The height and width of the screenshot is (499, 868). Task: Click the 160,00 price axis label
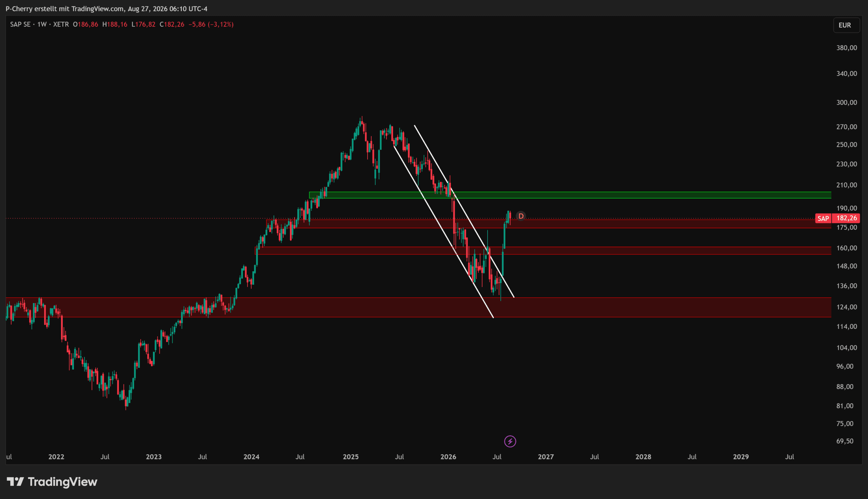pos(846,248)
